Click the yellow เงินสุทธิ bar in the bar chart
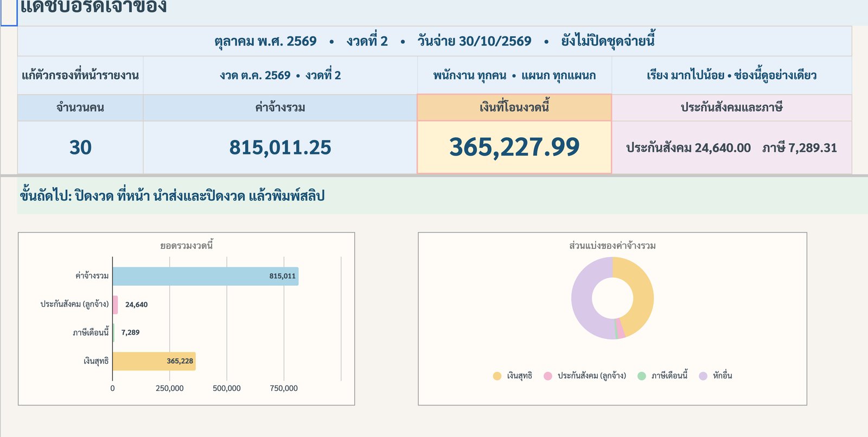 point(154,361)
